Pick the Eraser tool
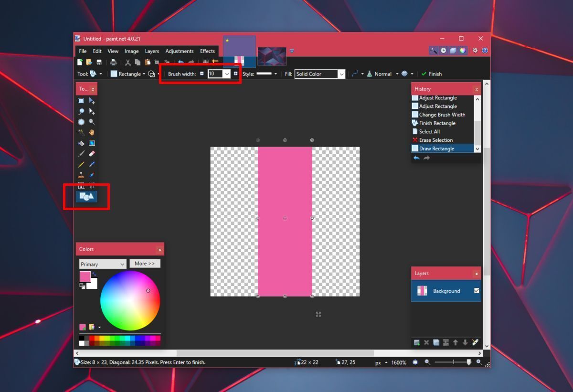Screen dimensions: 573x392 point(92,153)
